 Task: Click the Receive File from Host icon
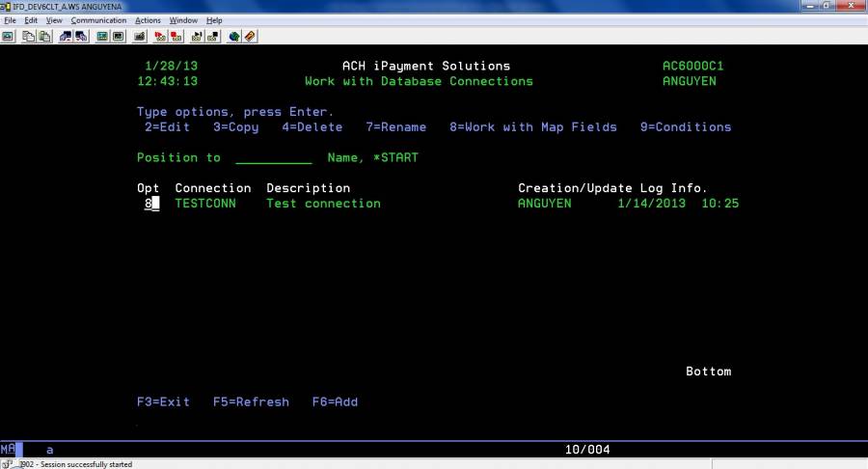81,37
